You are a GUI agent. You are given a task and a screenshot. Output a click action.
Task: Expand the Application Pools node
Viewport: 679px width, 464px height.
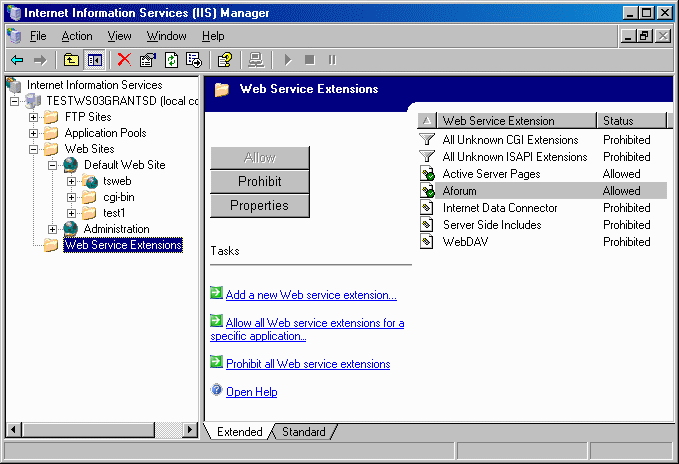(33, 133)
